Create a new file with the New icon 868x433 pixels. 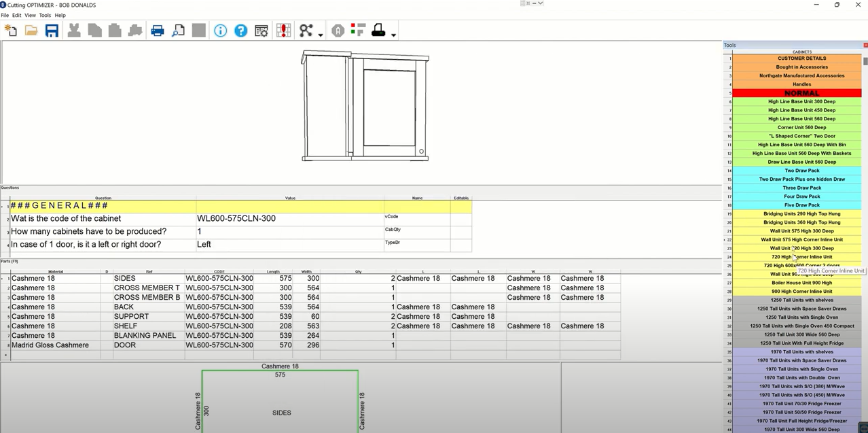click(11, 31)
